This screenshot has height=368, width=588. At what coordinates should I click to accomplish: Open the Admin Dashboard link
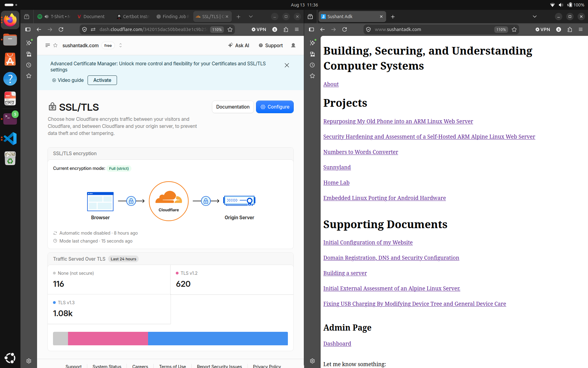pyautogui.click(x=337, y=343)
